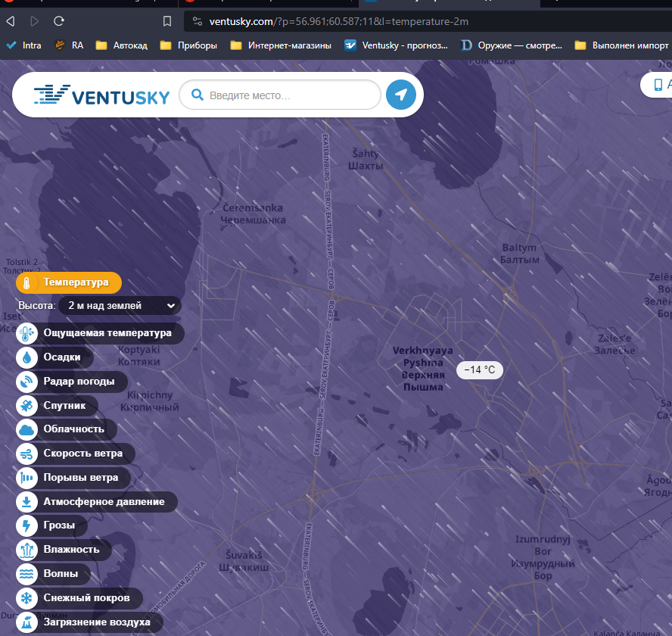Click the Спутник satellite icon
Image resolution: width=672 pixels, height=636 pixels.
[26, 405]
